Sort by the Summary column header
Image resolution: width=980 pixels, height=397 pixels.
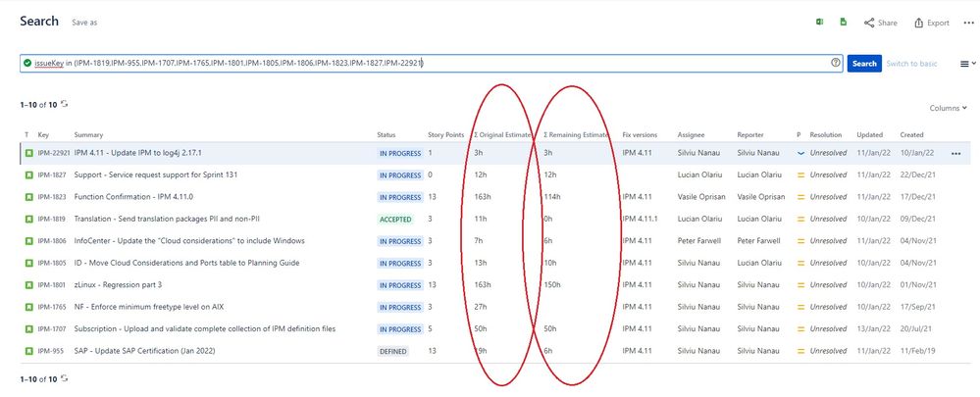[88, 135]
